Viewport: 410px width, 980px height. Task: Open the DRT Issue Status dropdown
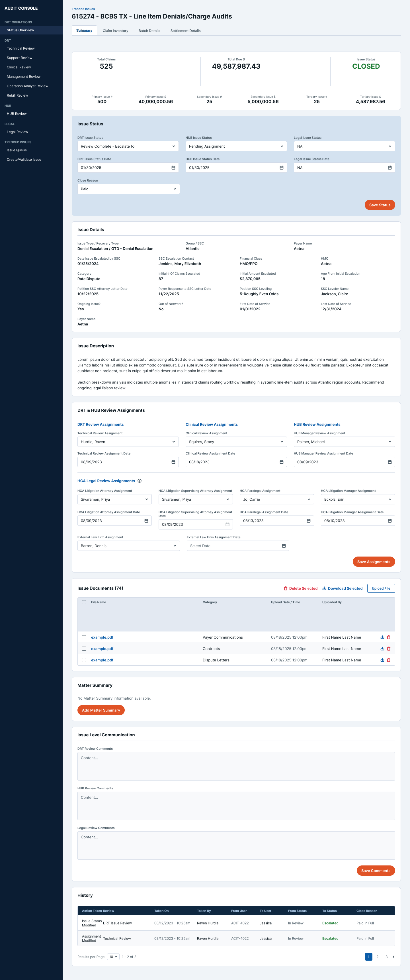[128, 146]
